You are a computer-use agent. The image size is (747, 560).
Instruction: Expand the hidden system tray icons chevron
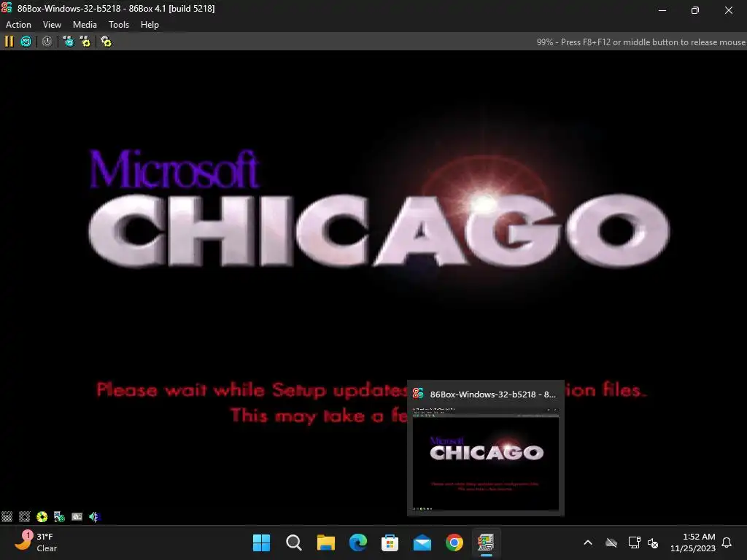pos(588,542)
